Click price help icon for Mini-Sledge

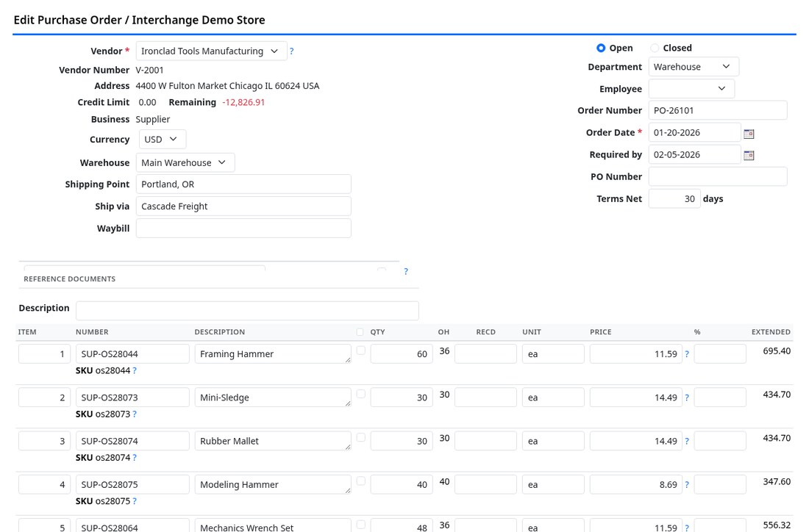[687, 398]
